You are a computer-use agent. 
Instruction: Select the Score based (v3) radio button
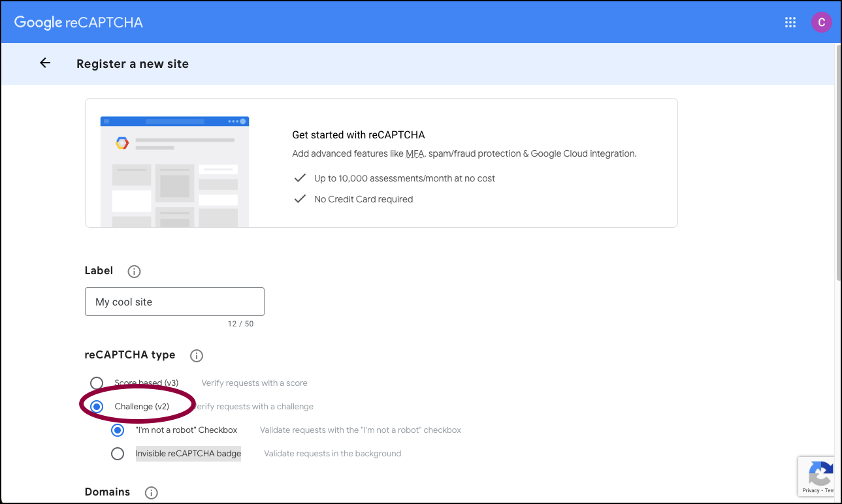(x=97, y=383)
